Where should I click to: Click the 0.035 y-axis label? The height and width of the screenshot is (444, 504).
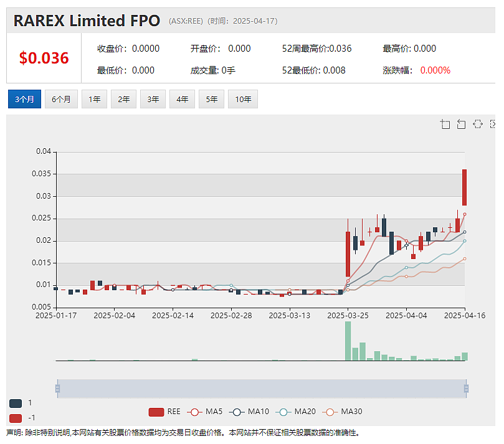point(42,174)
